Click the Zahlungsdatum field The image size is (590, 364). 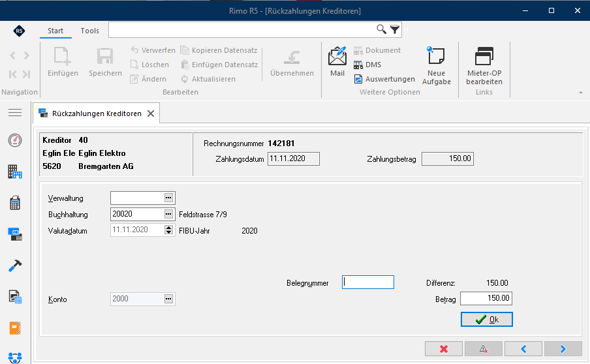pyautogui.click(x=294, y=159)
